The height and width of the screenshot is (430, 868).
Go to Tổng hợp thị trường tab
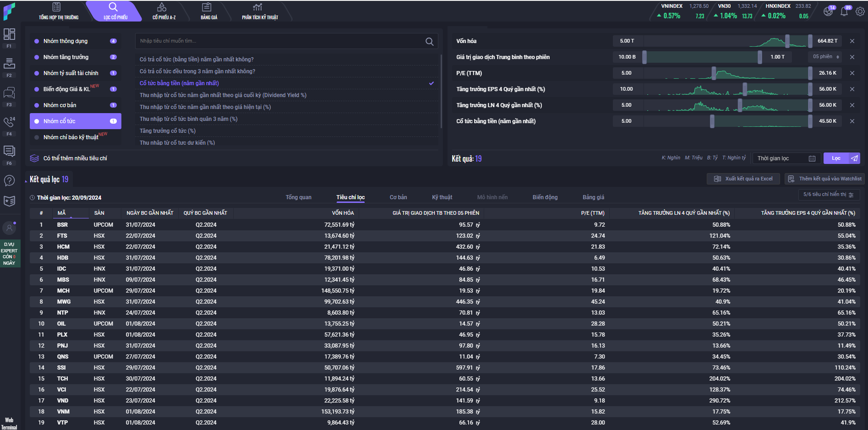click(x=59, y=11)
